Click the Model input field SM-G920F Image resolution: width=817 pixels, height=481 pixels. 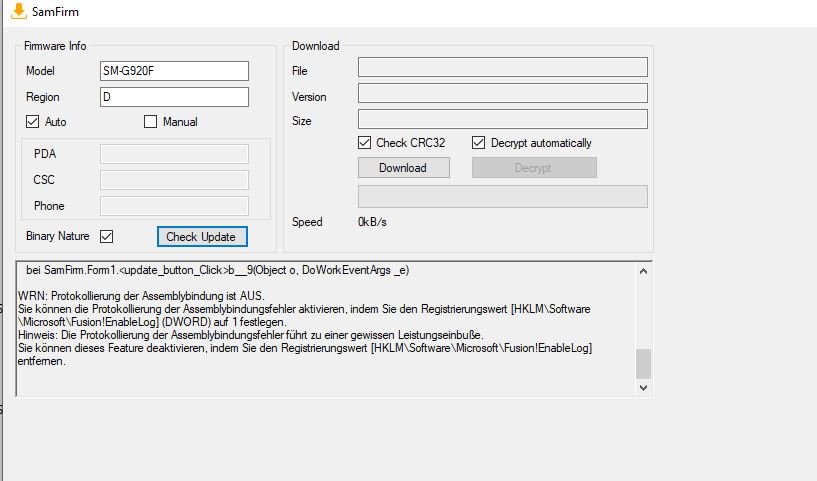coord(174,71)
